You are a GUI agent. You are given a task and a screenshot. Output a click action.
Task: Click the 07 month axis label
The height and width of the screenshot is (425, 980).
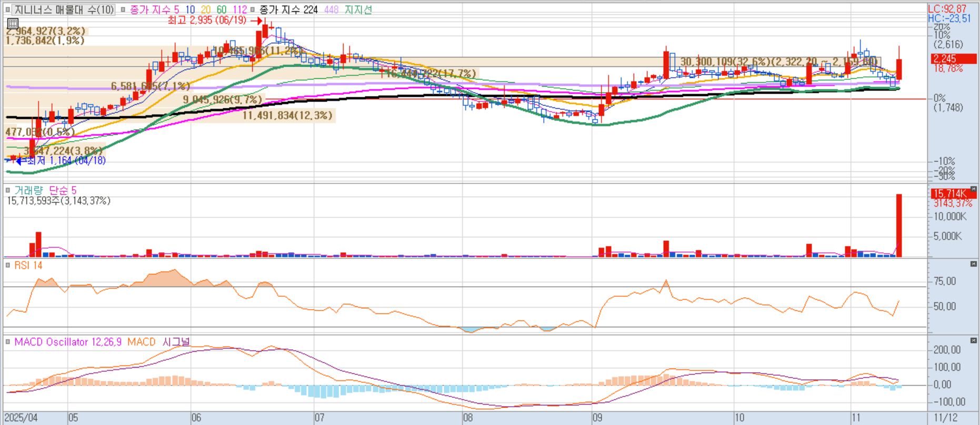[x=319, y=418]
